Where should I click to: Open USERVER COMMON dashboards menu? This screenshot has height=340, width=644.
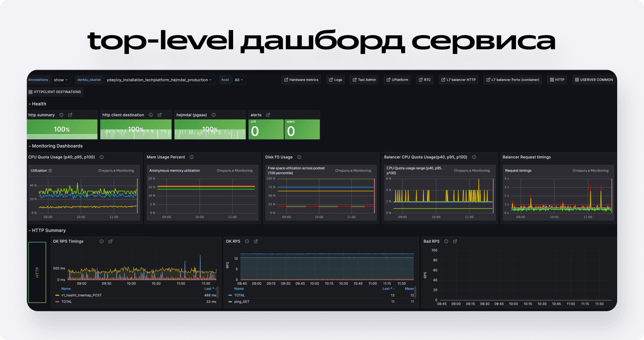click(x=594, y=80)
